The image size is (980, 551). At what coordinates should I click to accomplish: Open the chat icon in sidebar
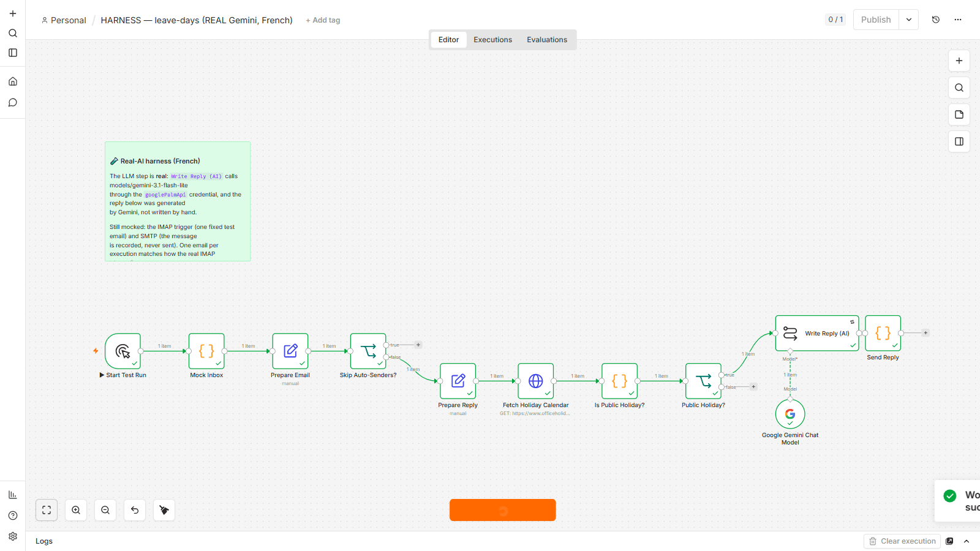pyautogui.click(x=13, y=102)
